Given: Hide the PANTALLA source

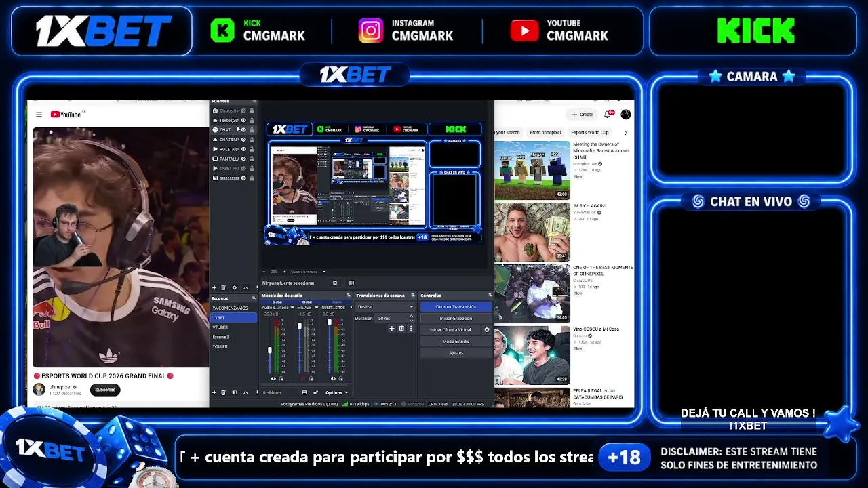Looking at the screenshot, I should coord(243,159).
